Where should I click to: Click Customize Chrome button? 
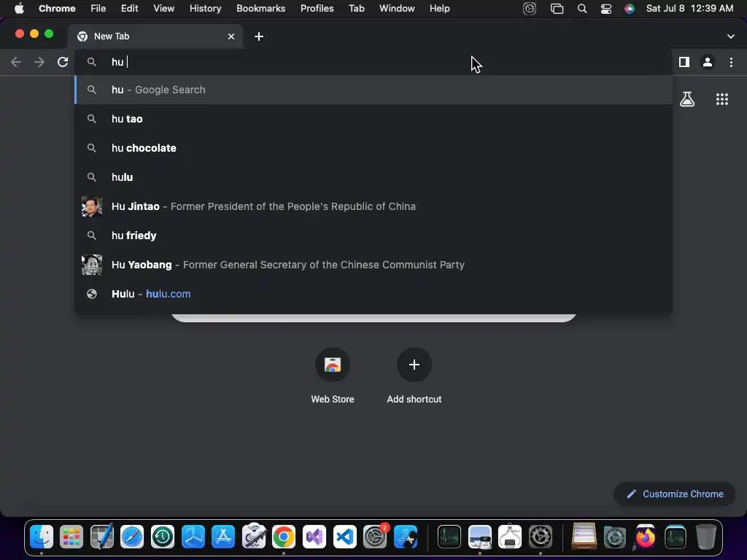[675, 494]
